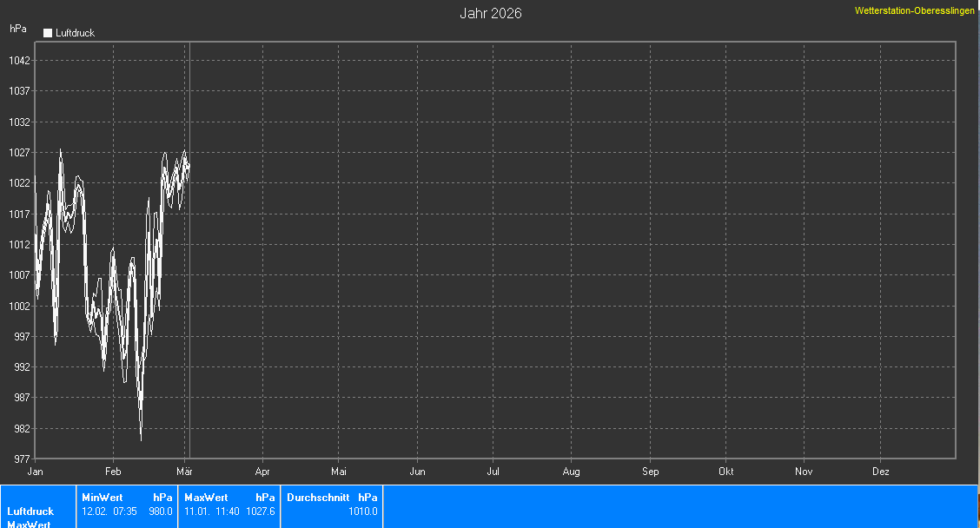The image size is (980, 528).
Task: Click the 12.02. 07:35 minimum timestamp
Action: click(x=109, y=511)
